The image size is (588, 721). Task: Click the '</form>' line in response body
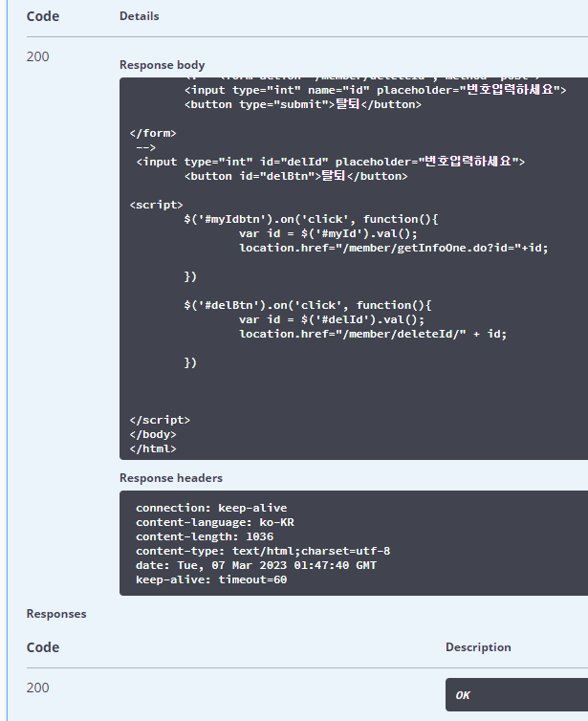[x=153, y=133]
